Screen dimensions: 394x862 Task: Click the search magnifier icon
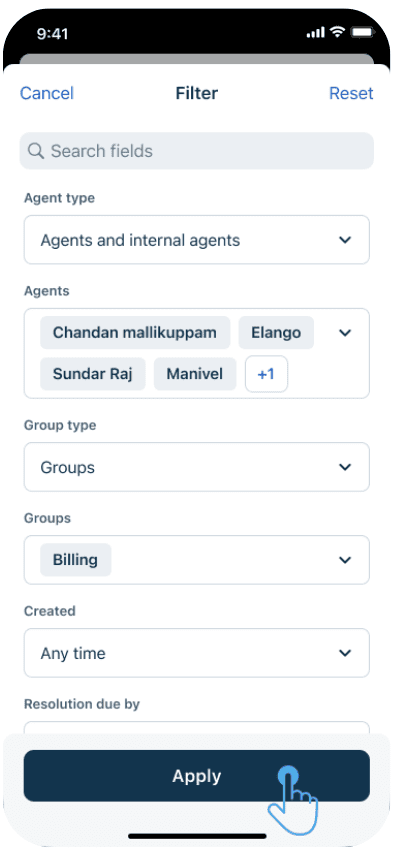pyautogui.click(x=36, y=151)
